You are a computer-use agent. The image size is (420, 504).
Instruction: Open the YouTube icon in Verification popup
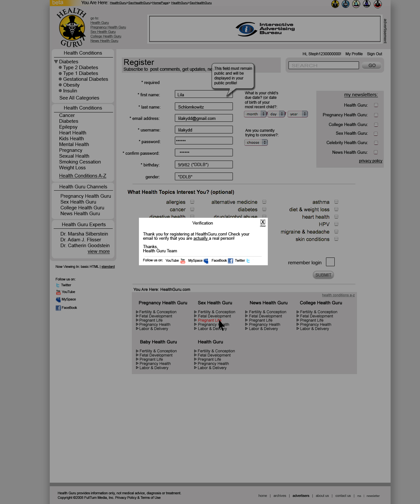coord(183,261)
